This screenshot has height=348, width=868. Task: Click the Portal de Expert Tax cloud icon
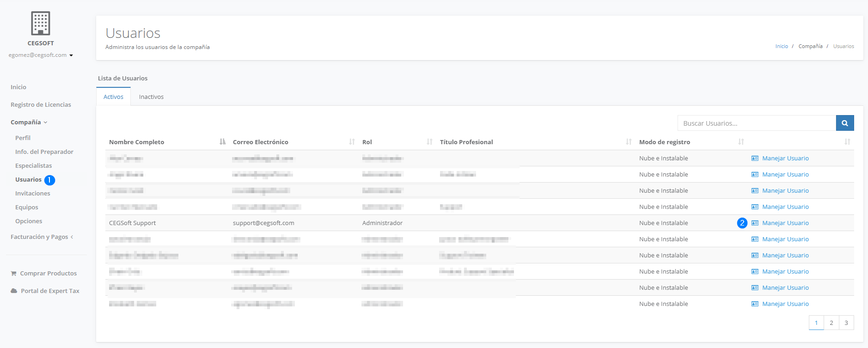(14, 291)
